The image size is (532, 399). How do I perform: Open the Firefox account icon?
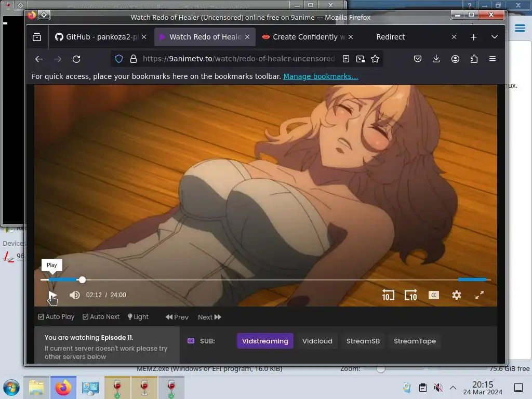point(455,59)
